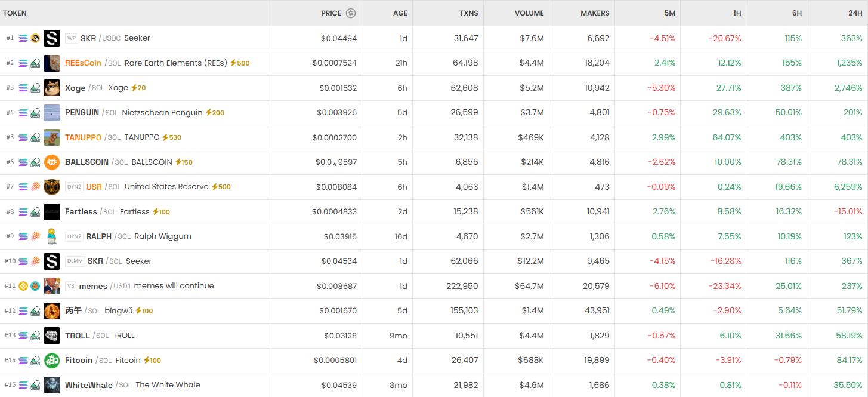
Task: Sort table by the VOLUME column header
Action: click(529, 13)
